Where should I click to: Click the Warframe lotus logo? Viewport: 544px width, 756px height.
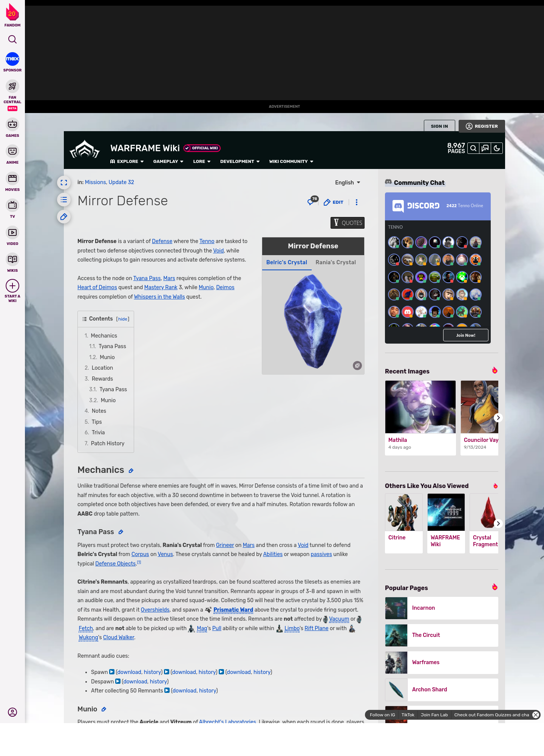pyautogui.click(x=85, y=150)
